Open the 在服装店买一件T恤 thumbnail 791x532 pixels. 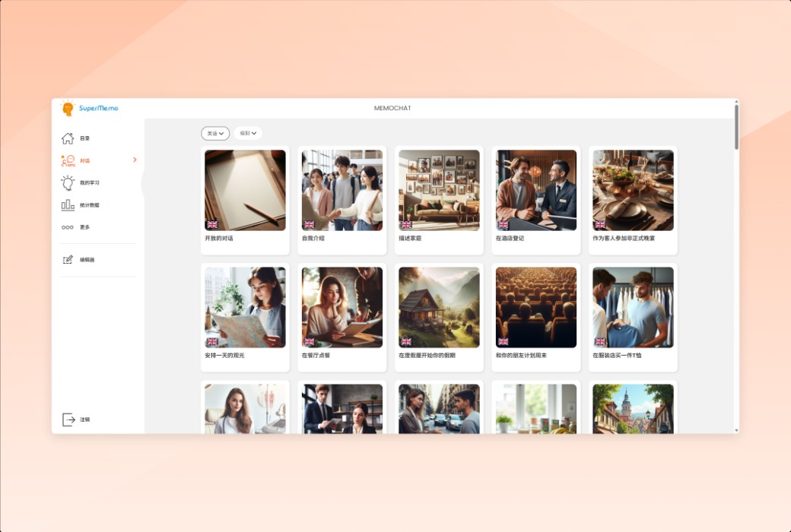click(x=633, y=307)
